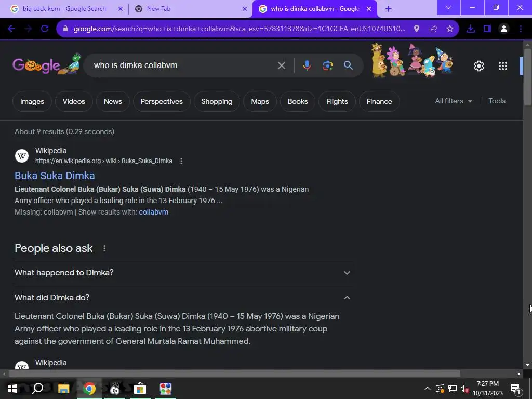Submit search with magnifier icon
The image size is (532, 399).
point(349,65)
